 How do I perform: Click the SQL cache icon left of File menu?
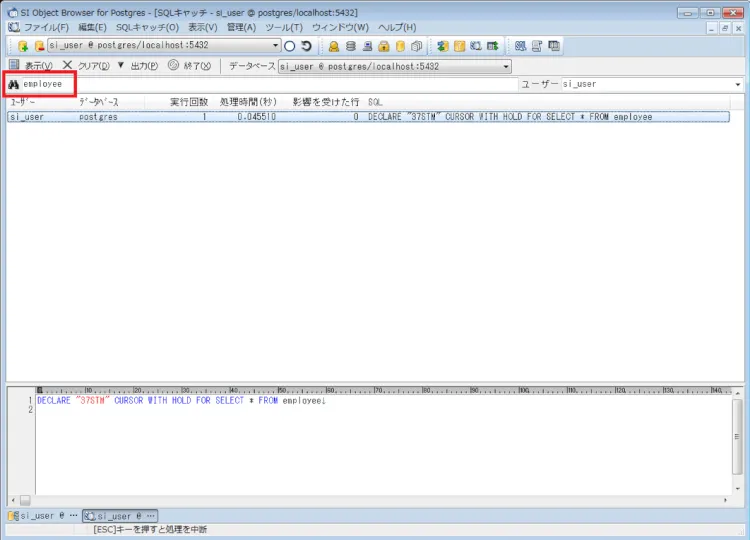pyautogui.click(x=13, y=27)
